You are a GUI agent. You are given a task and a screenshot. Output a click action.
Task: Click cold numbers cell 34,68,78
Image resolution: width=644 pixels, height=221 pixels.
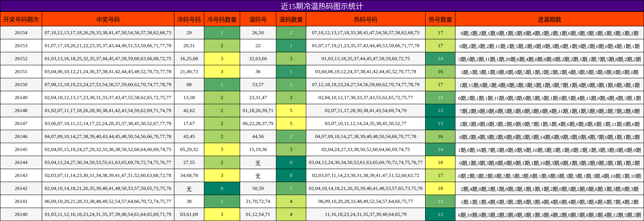tap(189, 175)
